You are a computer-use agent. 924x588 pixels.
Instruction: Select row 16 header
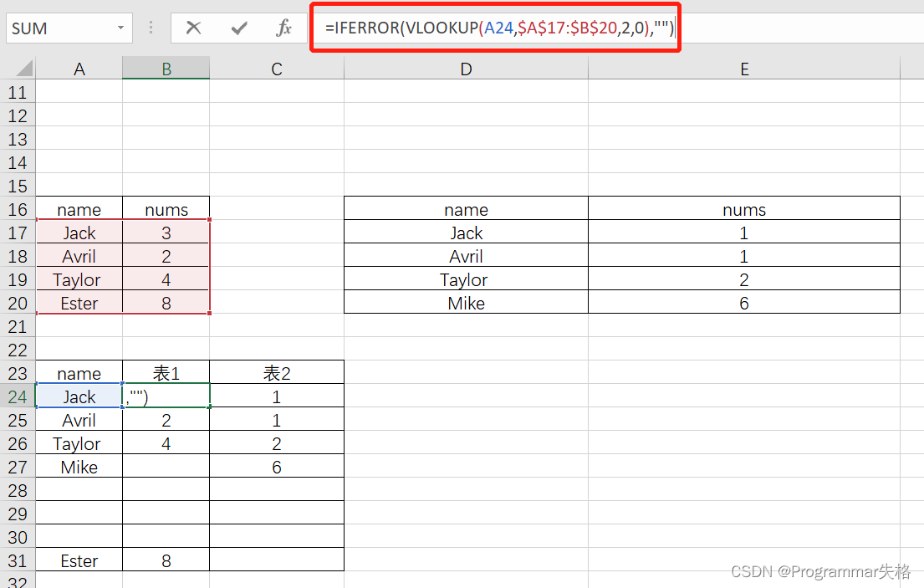pyautogui.click(x=18, y=209)
